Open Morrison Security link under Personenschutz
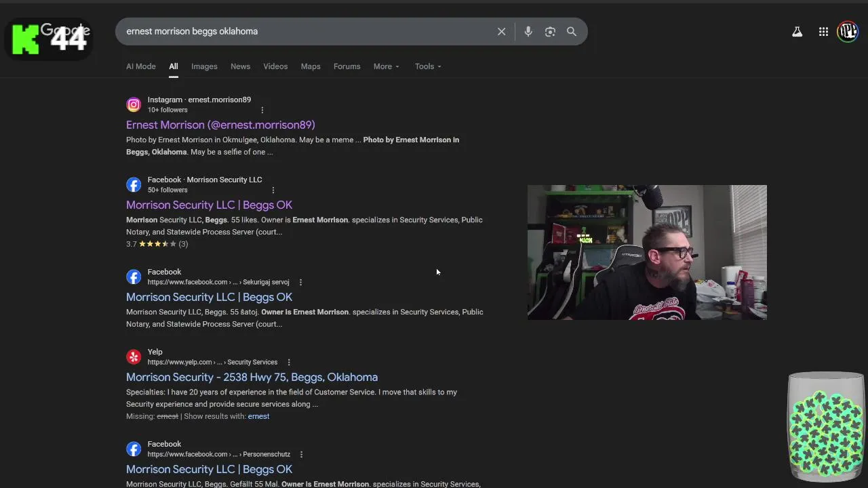 click(209, 469)
